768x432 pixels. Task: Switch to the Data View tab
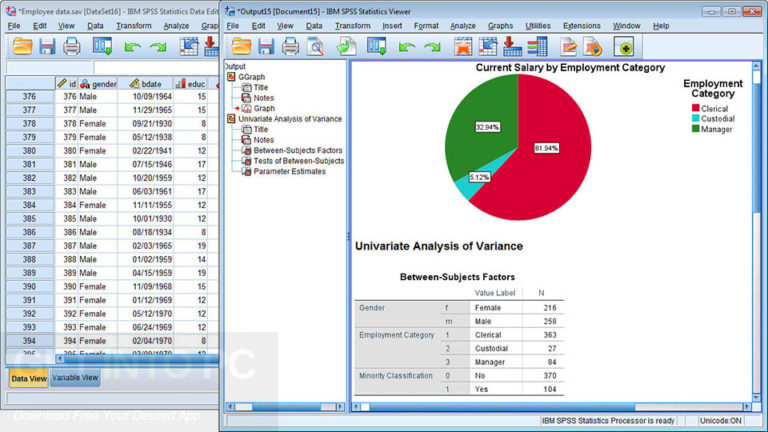pyautogui.click(x=29, y=379)
